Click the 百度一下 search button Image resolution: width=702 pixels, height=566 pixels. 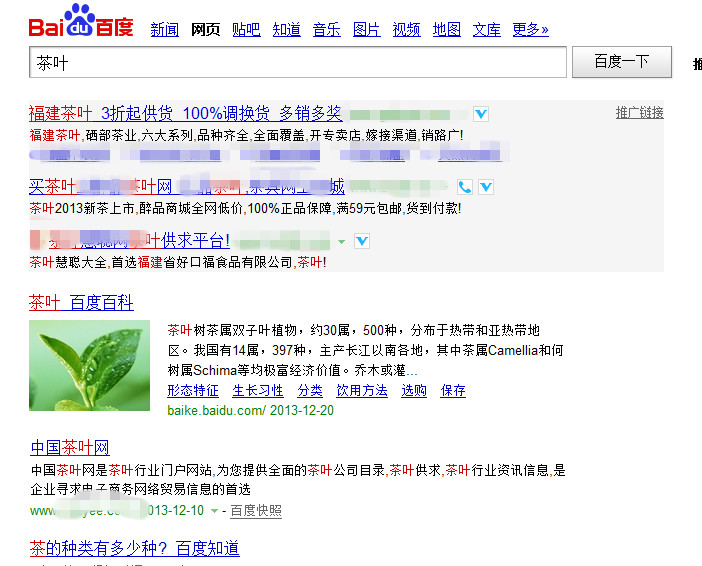pos(622,62)
